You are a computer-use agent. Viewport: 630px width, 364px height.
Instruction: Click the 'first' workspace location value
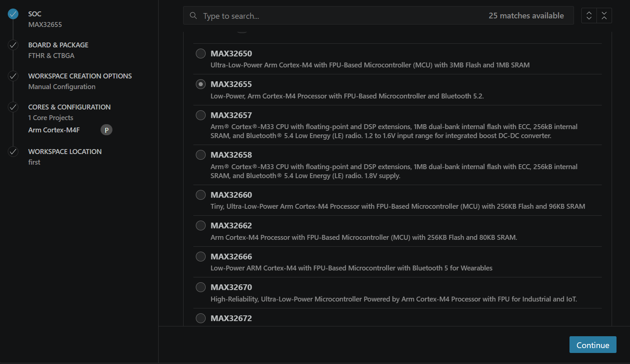(34, 162)
